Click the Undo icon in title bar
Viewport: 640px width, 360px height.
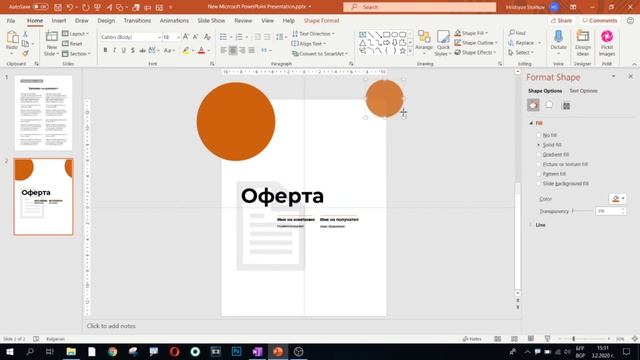coord(70,7)
